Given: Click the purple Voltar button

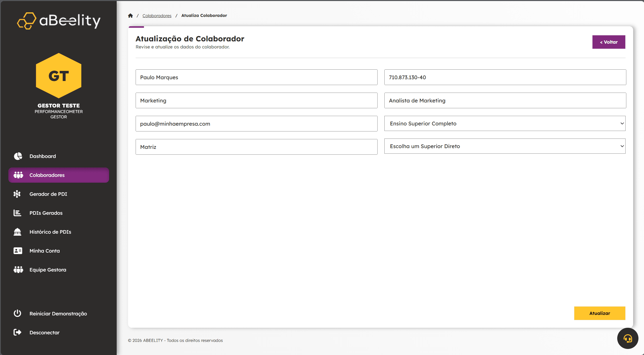Looking at the screenshot, I should coord(608,42).
